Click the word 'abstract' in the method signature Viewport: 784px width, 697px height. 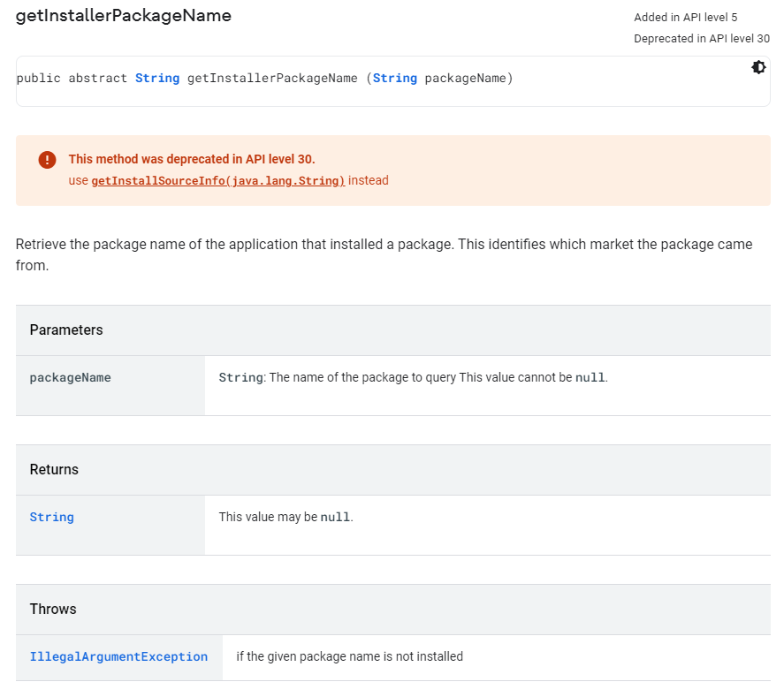[98, 79]
